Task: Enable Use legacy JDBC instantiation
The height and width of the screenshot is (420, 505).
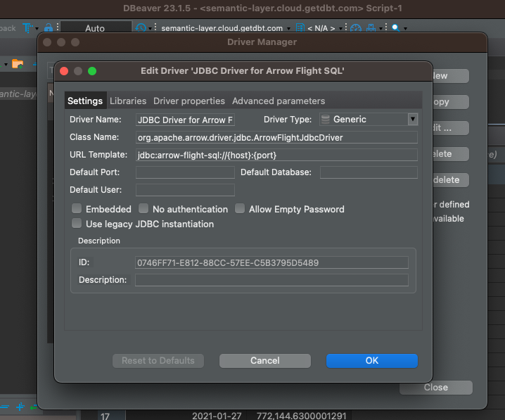Action: click(77, 223)
